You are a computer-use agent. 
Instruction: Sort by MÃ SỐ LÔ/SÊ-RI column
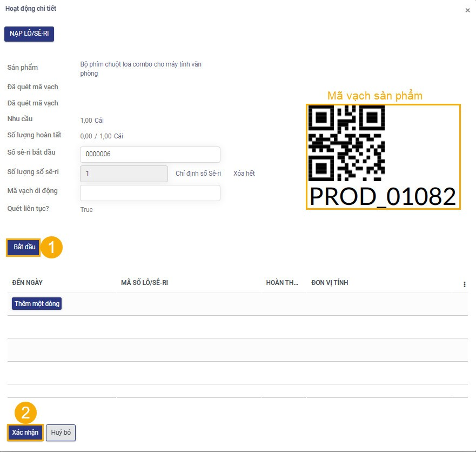pos(144,283)
